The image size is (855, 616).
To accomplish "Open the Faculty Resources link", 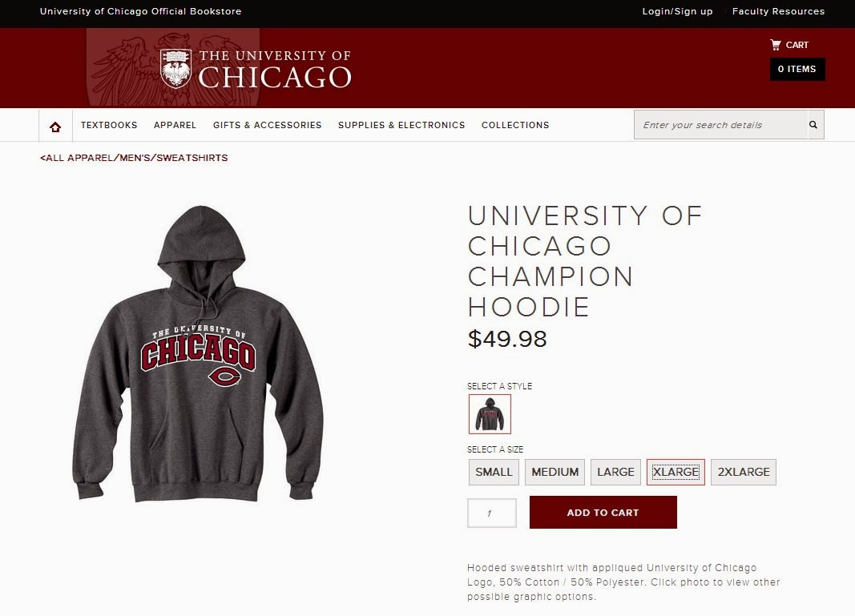I will [778, 11].
